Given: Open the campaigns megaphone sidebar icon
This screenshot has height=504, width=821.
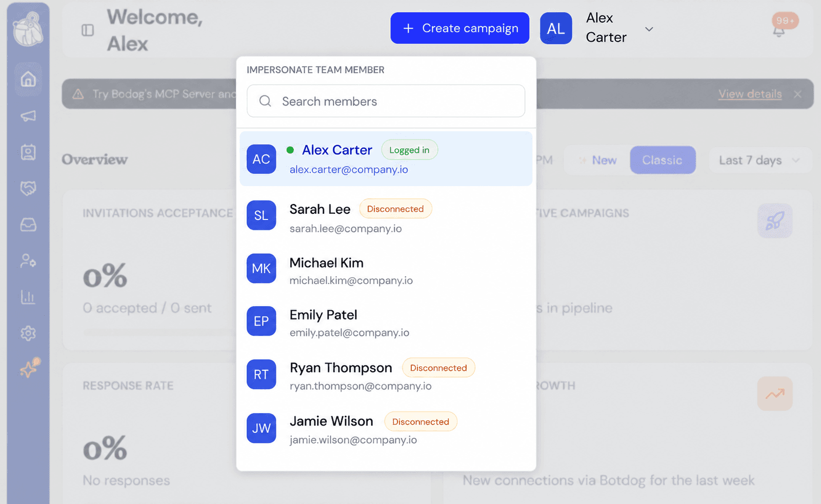Looking at the screenshot, I should pos(28,116).
